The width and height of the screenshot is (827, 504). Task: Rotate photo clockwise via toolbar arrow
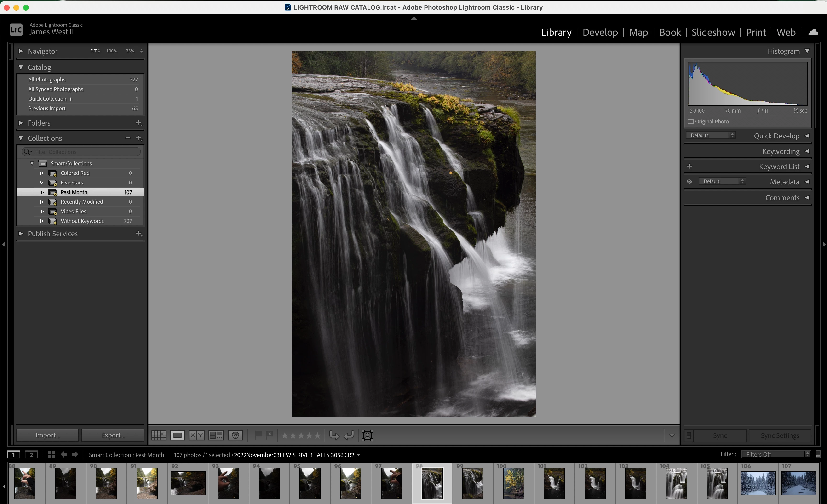click(349, 435)
